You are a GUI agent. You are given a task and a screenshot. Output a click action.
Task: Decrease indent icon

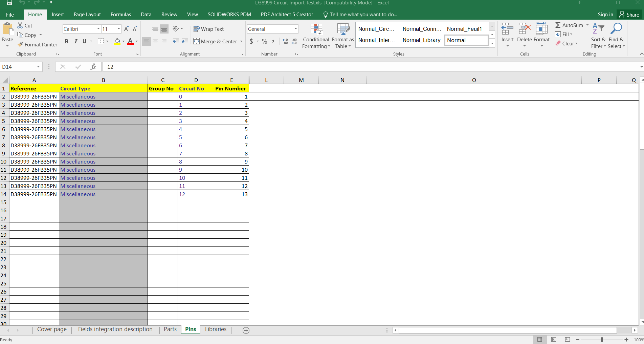pyautogui.click(x=176, y=41)
